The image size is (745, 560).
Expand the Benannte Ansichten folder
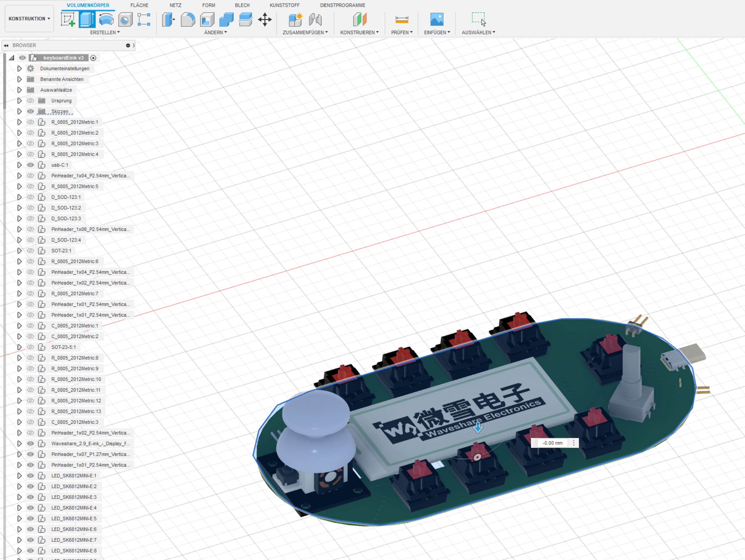(x=20, y=79)
